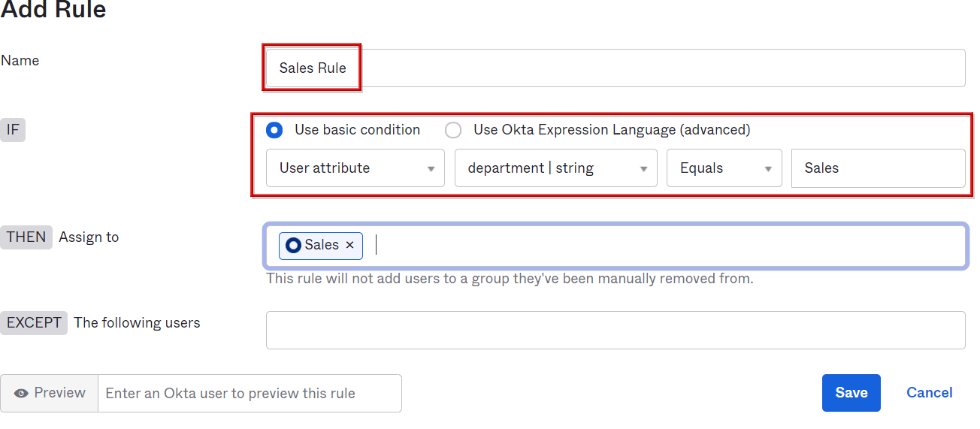Open the User attribute dropdown
Screen dimensions: 980x429
coord(355,168)
